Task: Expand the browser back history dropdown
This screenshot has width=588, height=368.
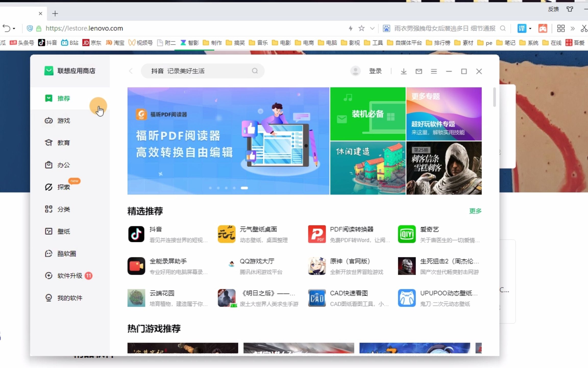Action: (x=14, y=29)
